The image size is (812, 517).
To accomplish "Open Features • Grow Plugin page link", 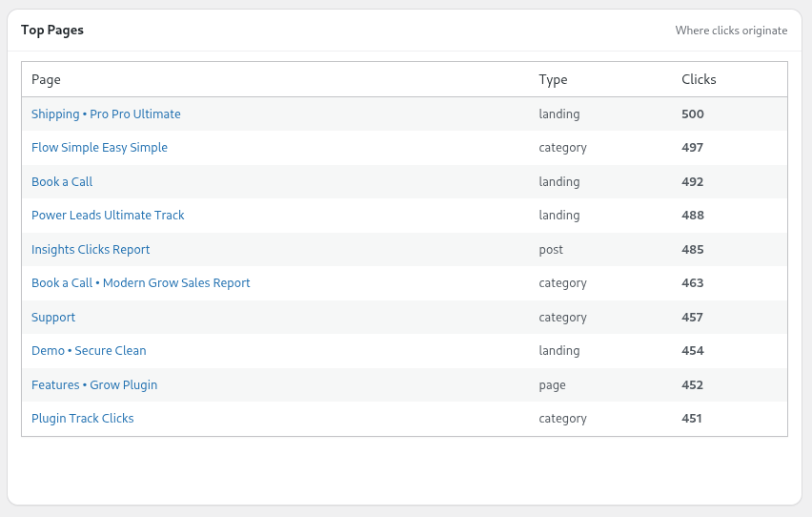I will 94,385.
